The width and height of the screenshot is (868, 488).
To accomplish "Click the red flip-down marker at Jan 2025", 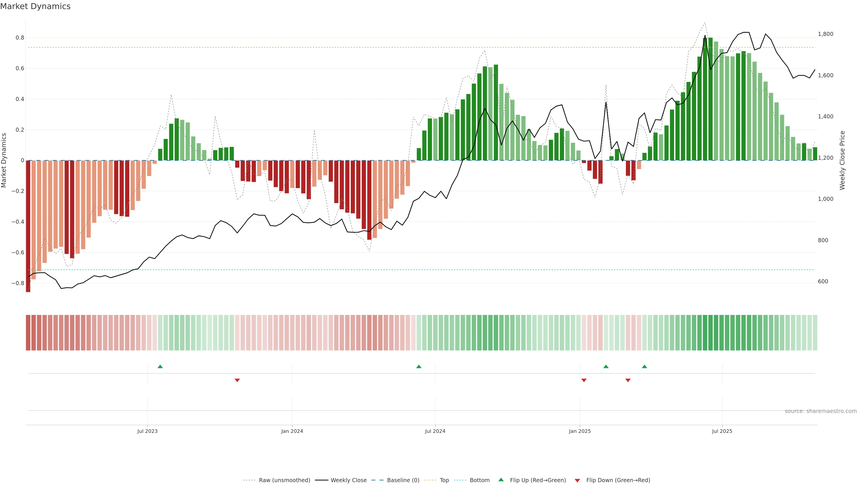I will 584,380.
